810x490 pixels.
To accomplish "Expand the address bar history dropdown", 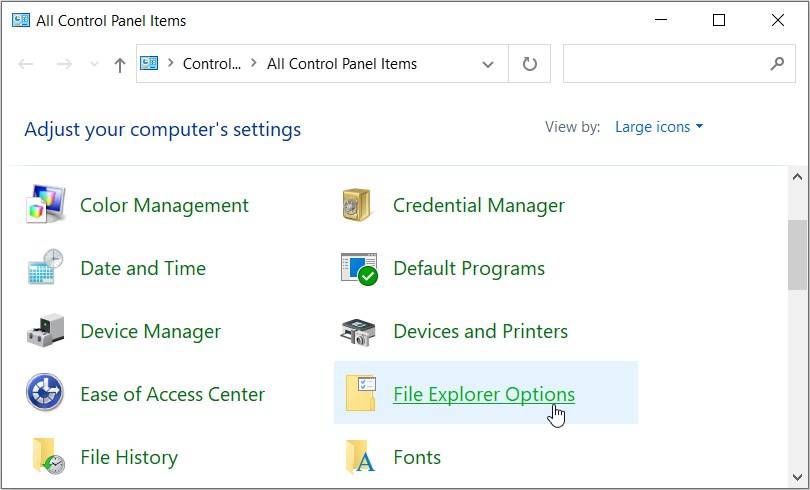I will click(488, 64).
